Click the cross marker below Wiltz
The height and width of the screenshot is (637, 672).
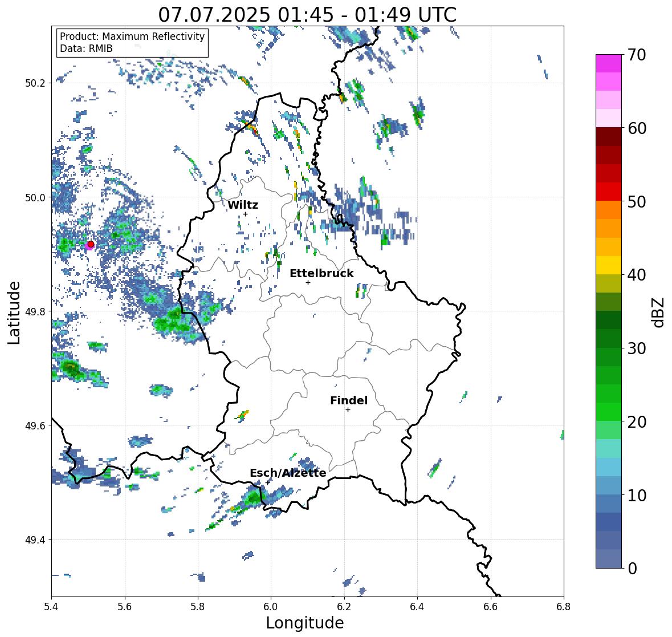245,214
